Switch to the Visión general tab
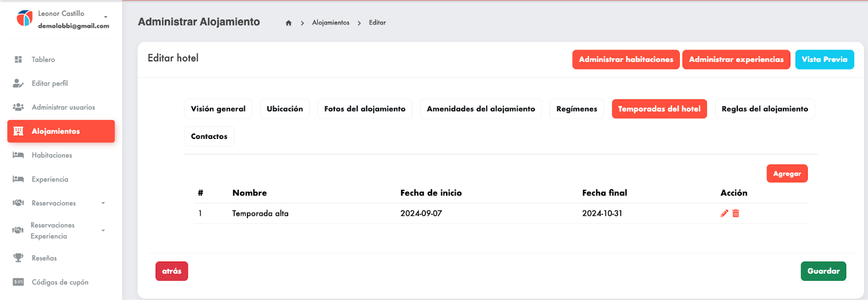Image resolution: width=868 pixels, height=300 pixels. pos(218,108)
